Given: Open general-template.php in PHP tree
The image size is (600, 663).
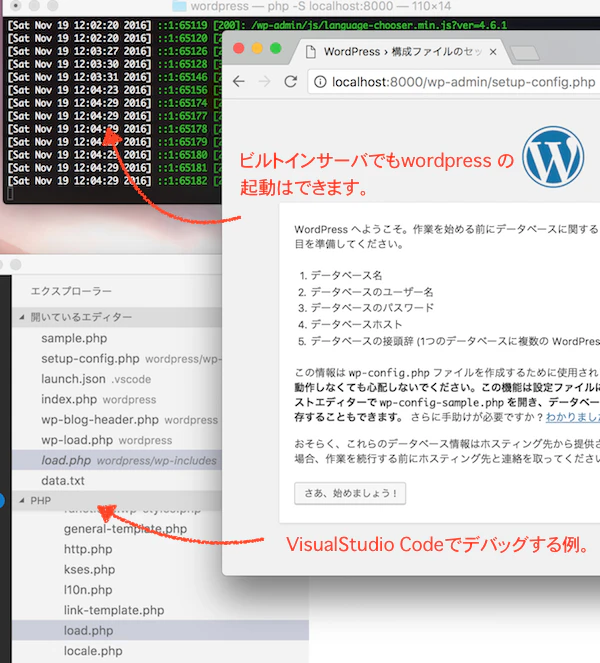Looking at the screenshot, I should [x=125, y=529].
